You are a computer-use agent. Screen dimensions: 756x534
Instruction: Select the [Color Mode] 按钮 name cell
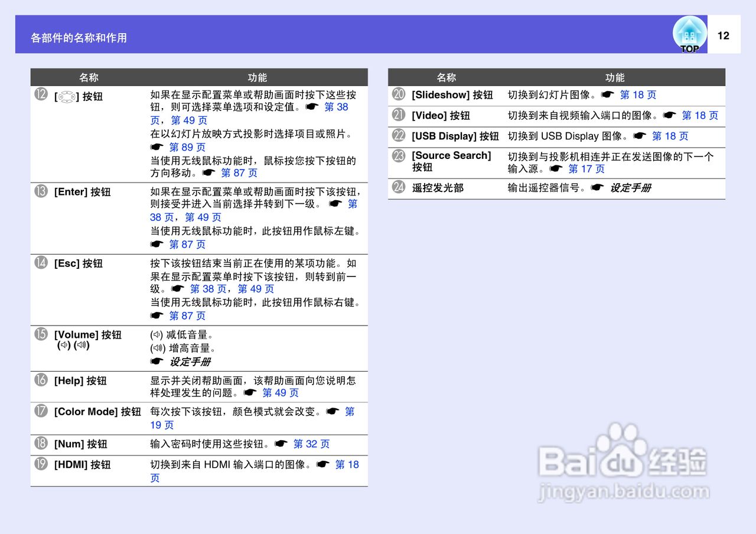[97, 412]
